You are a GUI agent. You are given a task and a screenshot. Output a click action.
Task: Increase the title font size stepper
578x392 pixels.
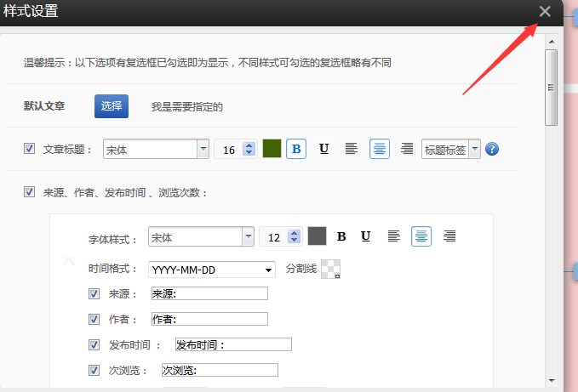[x=249, y=145]
